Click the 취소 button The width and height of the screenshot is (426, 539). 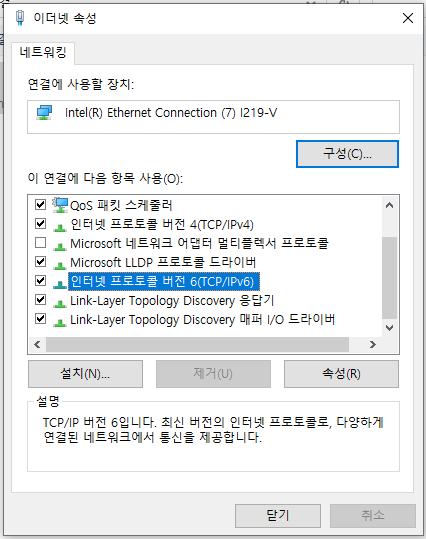(x=373, y=515)
